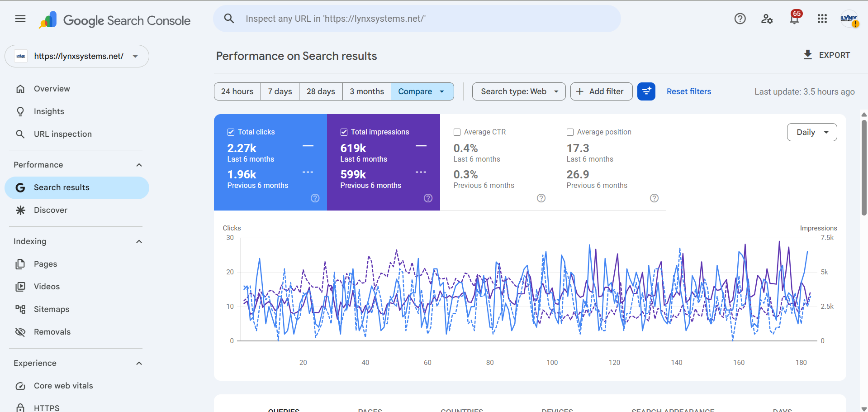
Task: Open the Daily granularity dropdown
Action: coord(812,132)
